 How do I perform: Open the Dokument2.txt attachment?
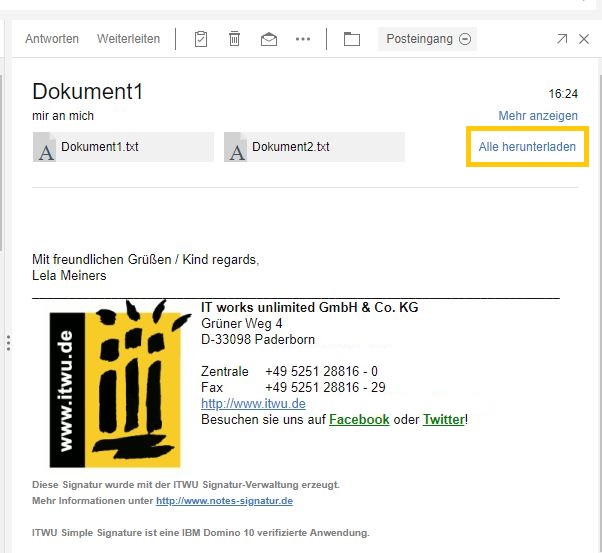click(314, 147)
